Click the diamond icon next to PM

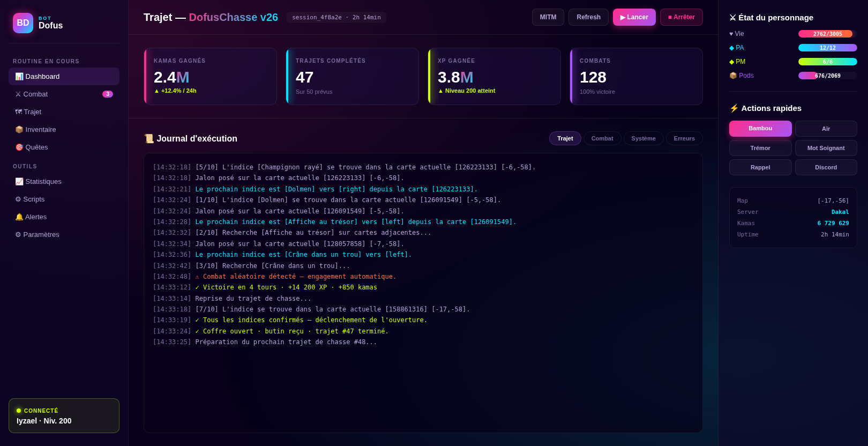pyautogui.click(x=732, y=62)
